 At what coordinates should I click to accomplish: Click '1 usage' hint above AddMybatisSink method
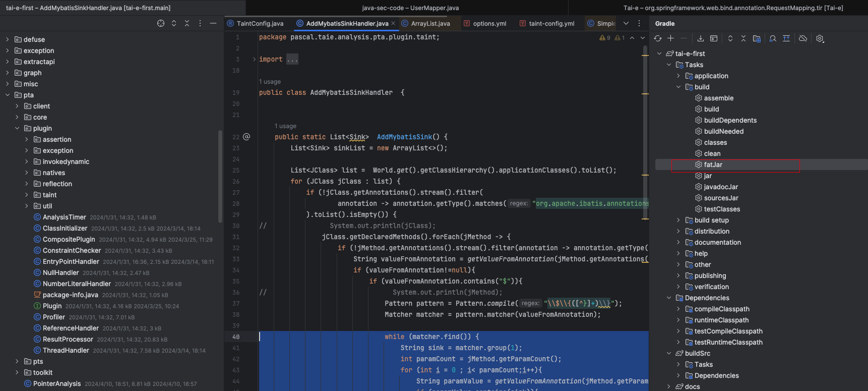click(x=285, y=126)
